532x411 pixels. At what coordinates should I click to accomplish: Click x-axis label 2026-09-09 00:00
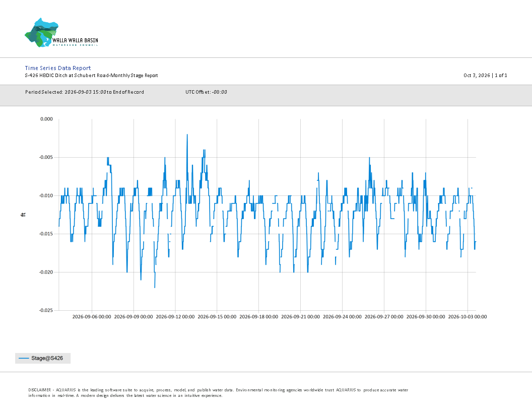134,317
